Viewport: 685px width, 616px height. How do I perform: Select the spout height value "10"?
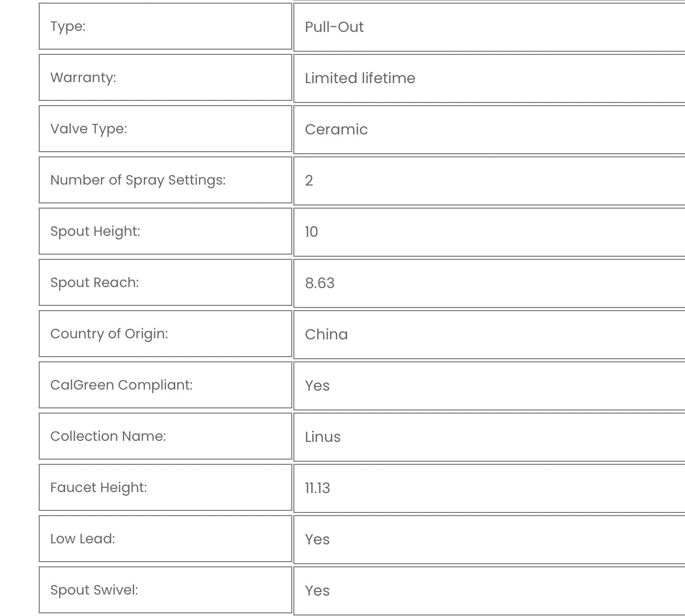point(312,232)
